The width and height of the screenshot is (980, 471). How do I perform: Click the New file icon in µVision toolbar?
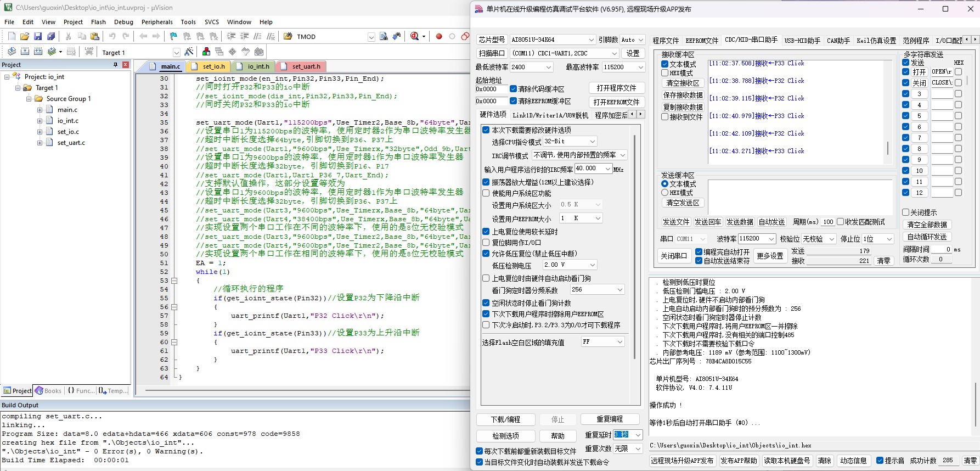[x=12, y=37]
